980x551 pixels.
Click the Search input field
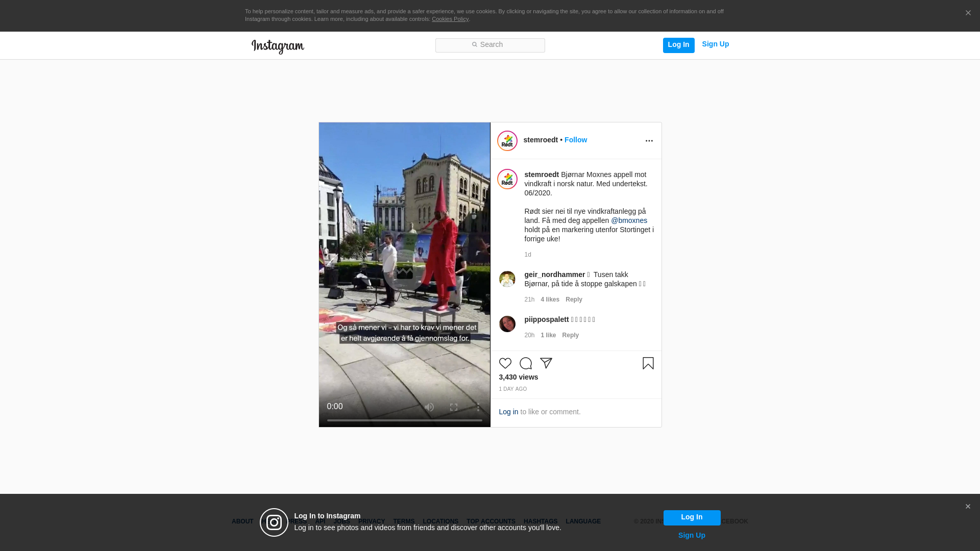(x=490, y=45)
